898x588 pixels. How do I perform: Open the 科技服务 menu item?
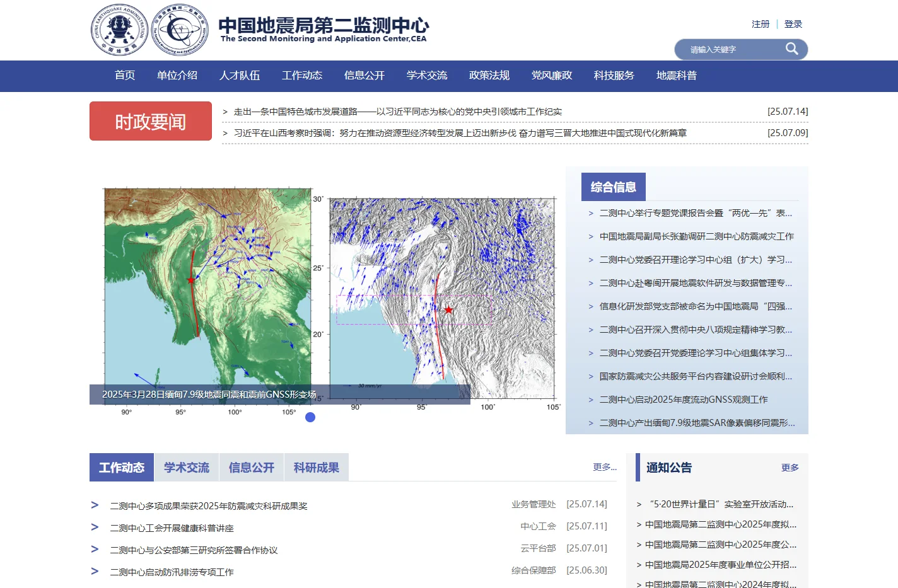[x=614, y=76]
